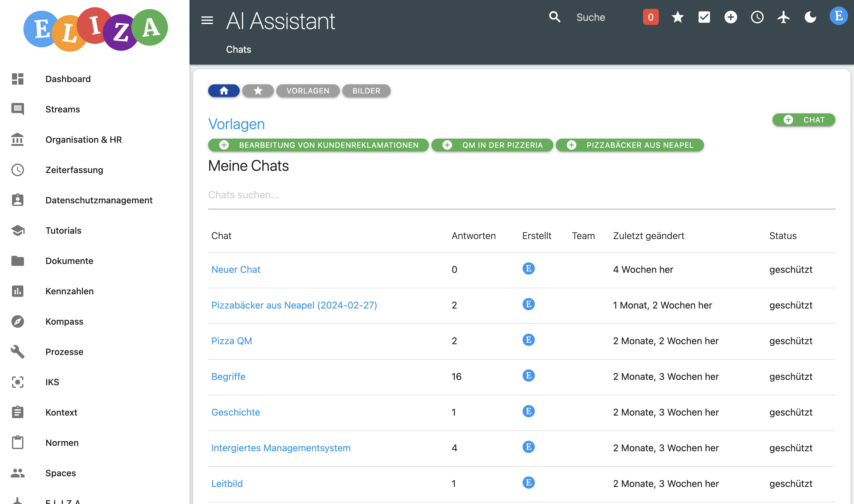Focus the Suche field in top bar
854x504 pixels.
pos(591,17)
